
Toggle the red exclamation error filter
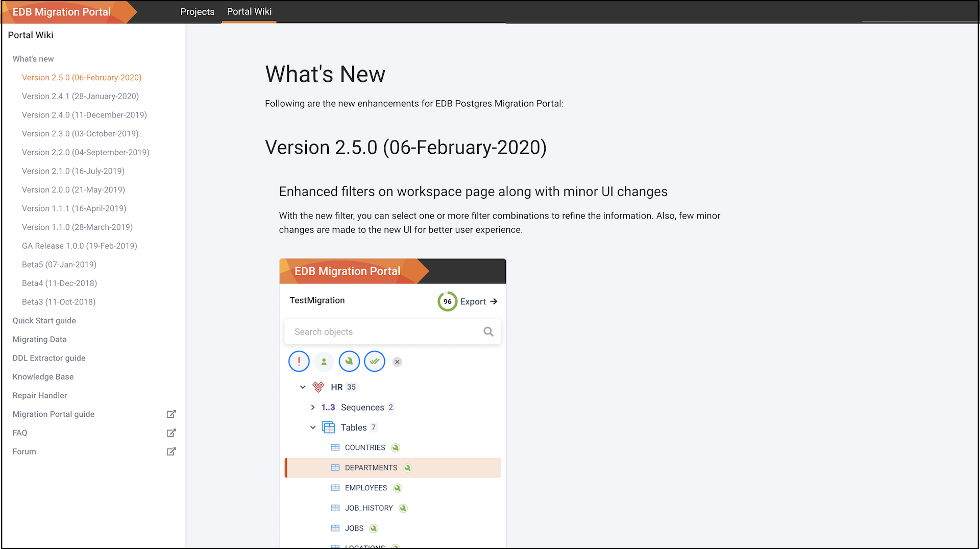click(299, 362)
